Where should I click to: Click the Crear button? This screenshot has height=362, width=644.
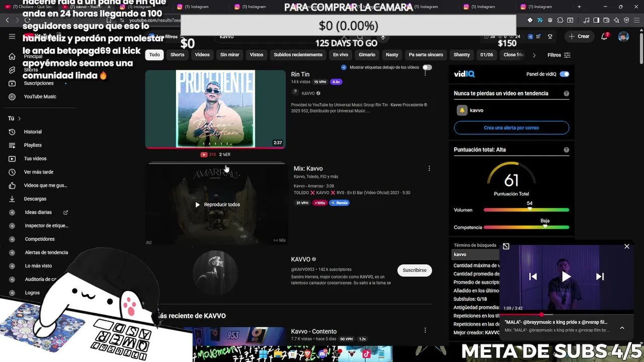579,36
